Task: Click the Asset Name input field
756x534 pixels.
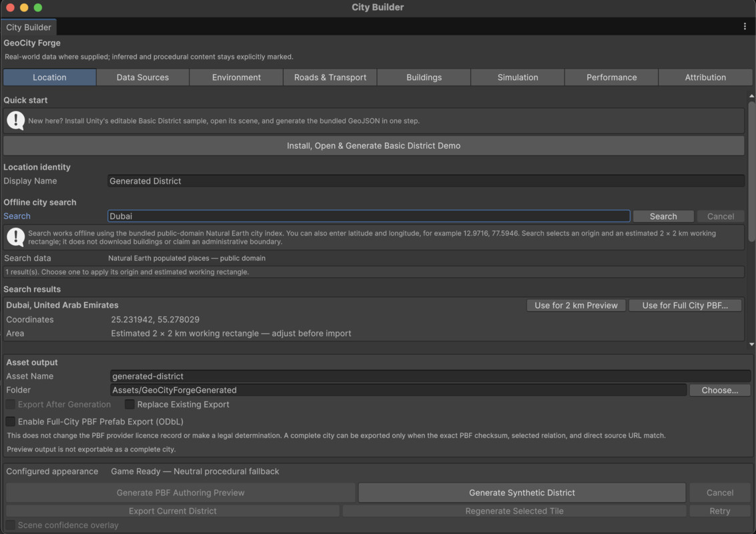Action: (x=430, y=376)
